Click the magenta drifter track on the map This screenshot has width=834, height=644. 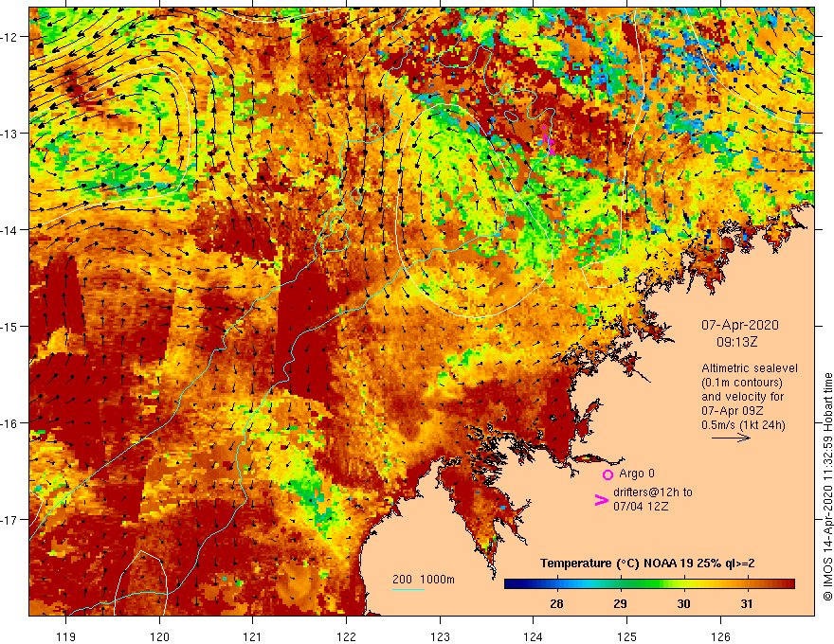pyautogui.click(x=548, y=140)
